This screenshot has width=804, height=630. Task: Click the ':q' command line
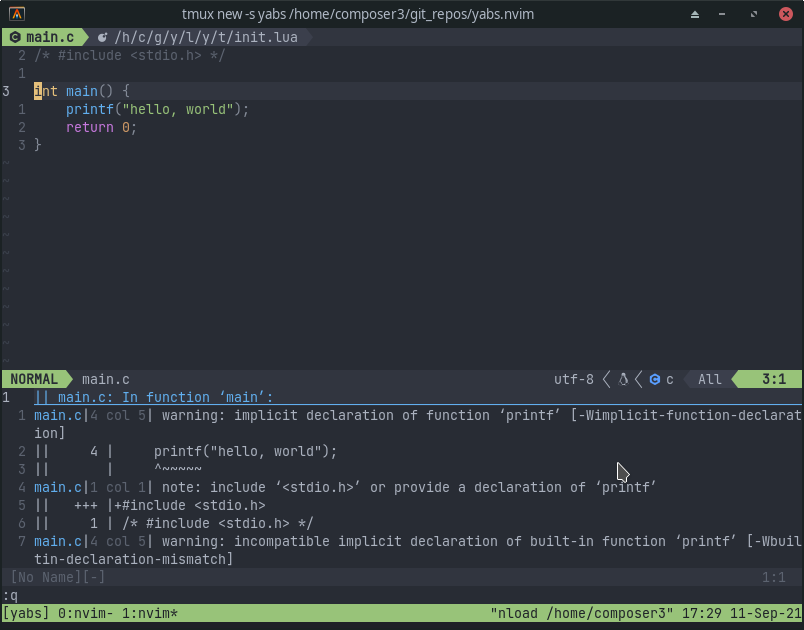[x=10, y=596]
